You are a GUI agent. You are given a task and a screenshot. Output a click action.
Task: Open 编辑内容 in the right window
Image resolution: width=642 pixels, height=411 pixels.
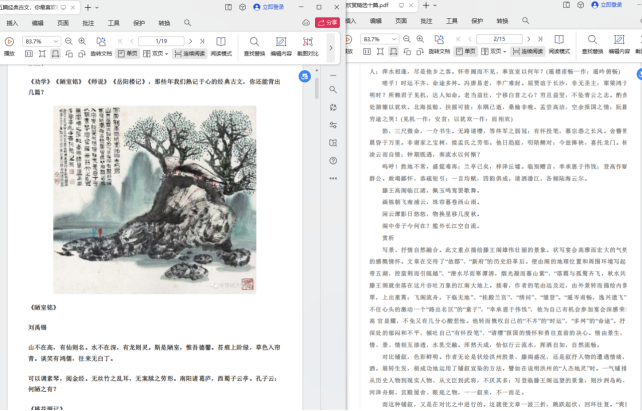tap(619, 44)
